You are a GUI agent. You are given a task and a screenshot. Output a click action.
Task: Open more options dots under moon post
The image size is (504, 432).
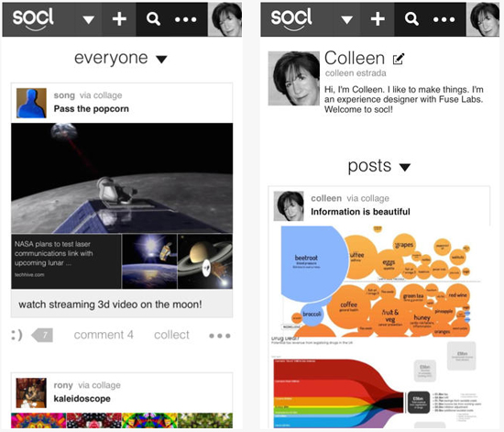[220, 336]
